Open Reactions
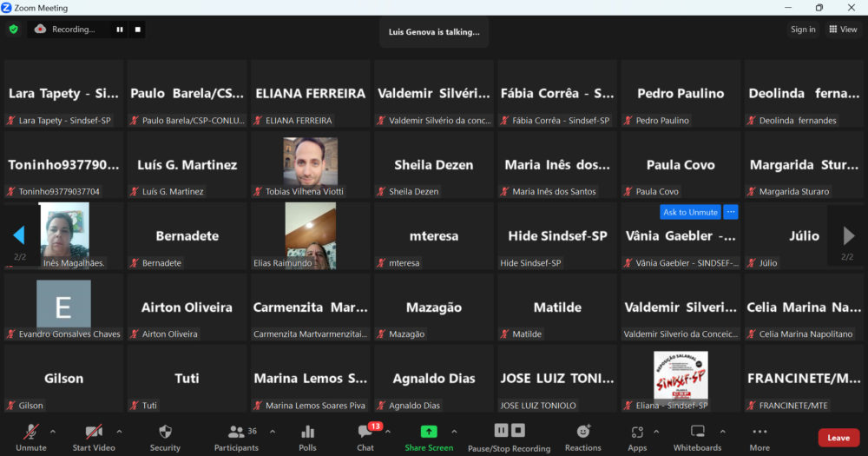The width and height of the screenshot is (868, 456). [583, 437]
